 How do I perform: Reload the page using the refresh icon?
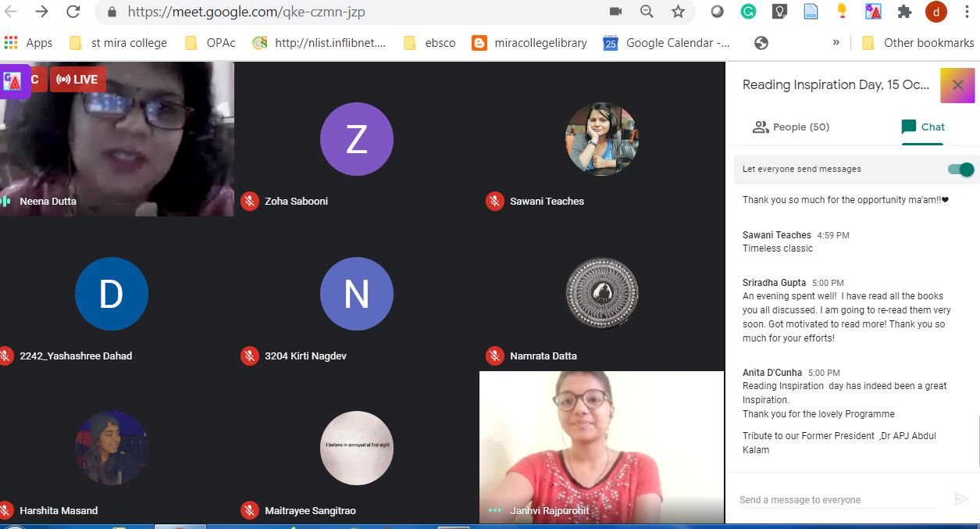73,12
